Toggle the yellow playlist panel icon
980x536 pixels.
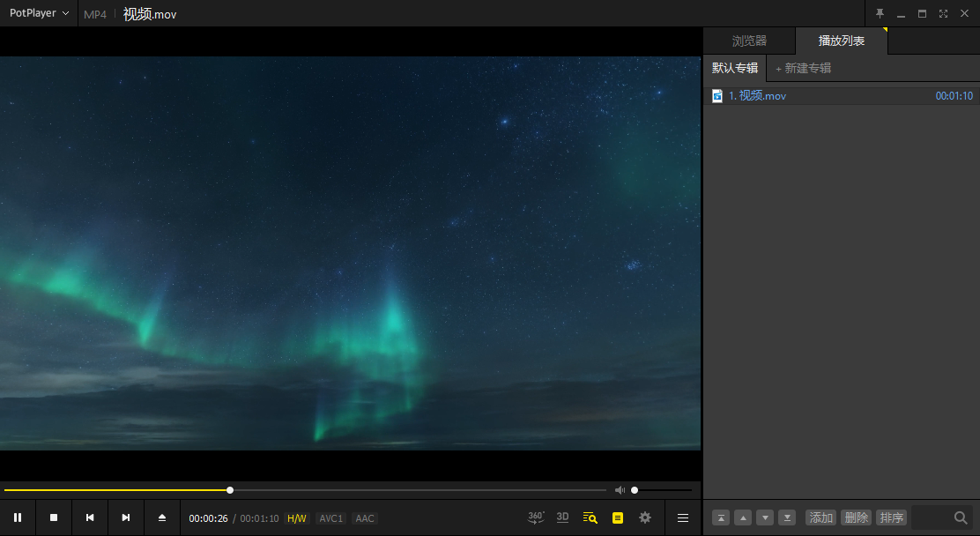[x=617, y=517]
